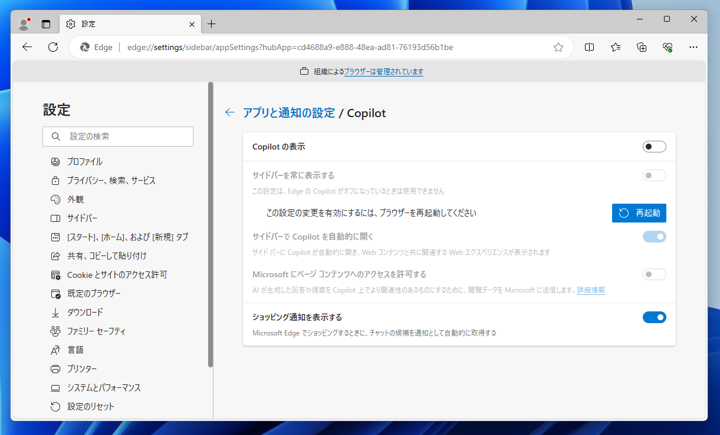Toggle サイドバーで Copilot を自動的に開く switch

[x=654, y=237]
